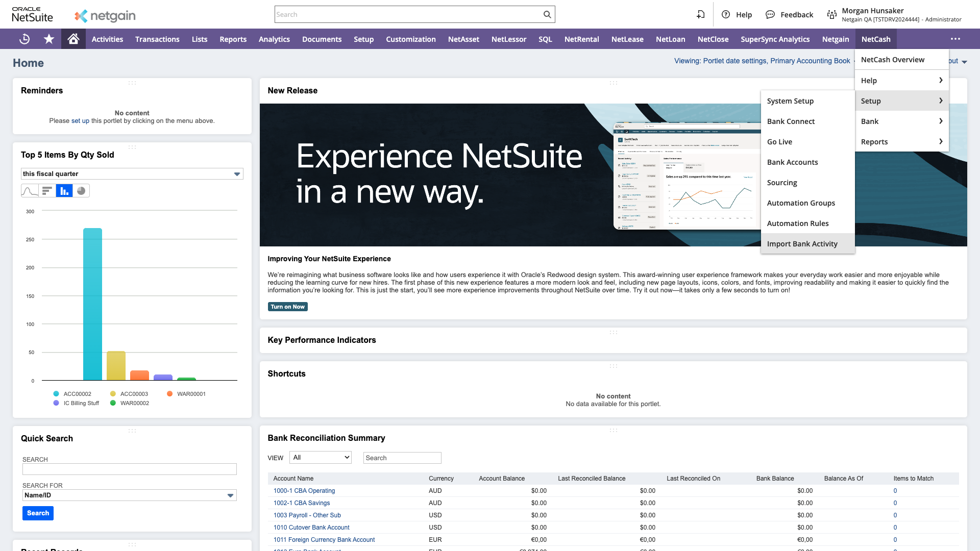Expand the Setup submenu in NetCash
Image resolution: width=980 pixels, height=551 pixels.
pos(902,101)
